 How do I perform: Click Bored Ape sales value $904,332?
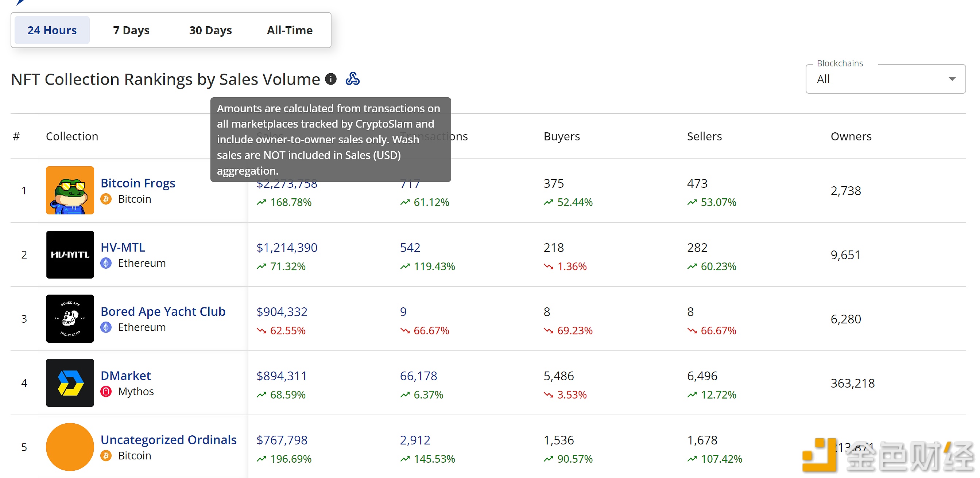point(282,312)
